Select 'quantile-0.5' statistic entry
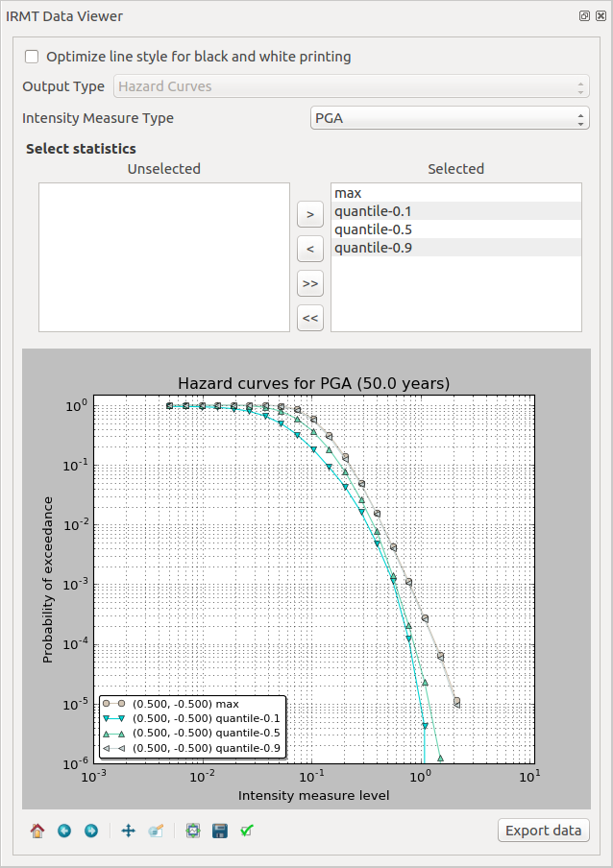The image size is (613, 868). 455,229
